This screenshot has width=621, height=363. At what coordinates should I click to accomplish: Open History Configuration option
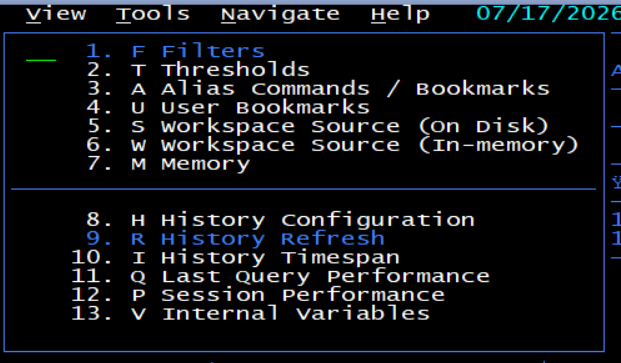pos(280,220)
